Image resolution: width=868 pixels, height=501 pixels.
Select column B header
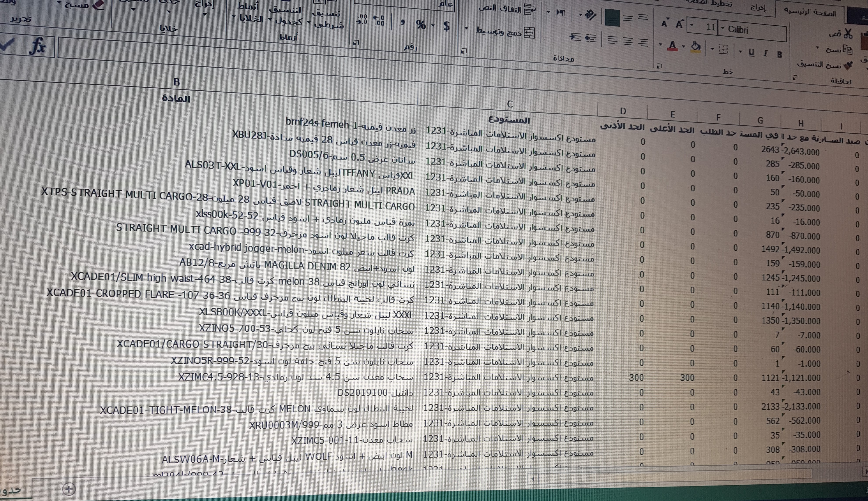(x=177, y=82)
